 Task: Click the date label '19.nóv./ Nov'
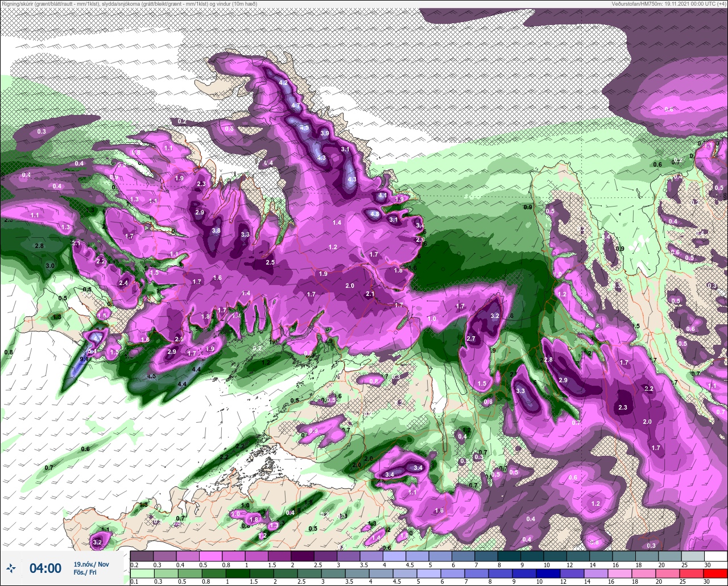click(x=91, y=564)
